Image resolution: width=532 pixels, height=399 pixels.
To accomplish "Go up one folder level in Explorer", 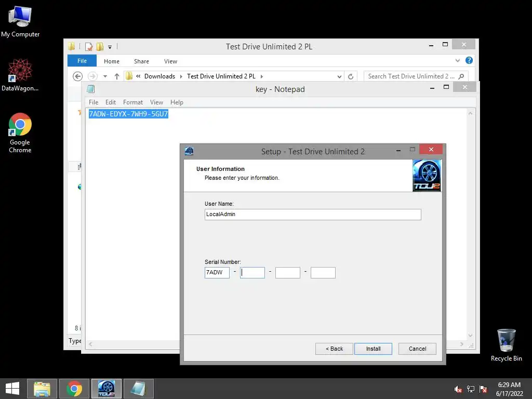I will tap(117, 76).
